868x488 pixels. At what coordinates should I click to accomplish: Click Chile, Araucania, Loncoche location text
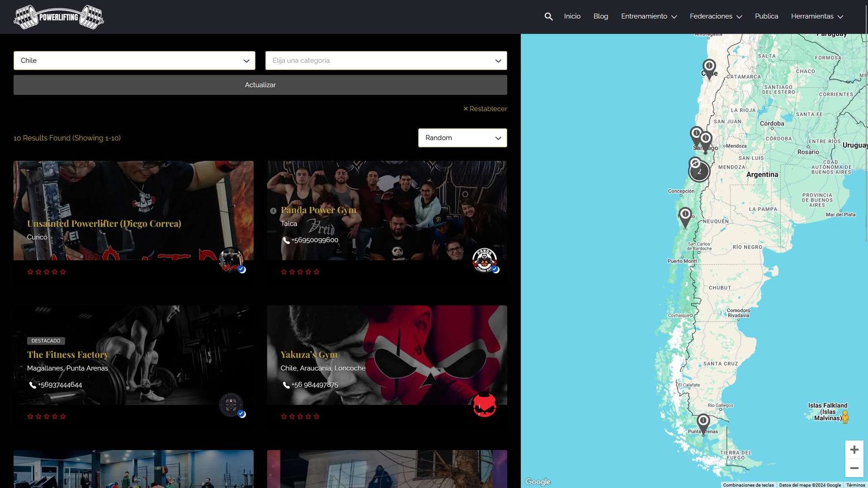pyautogui.click(x=323, y=368)
